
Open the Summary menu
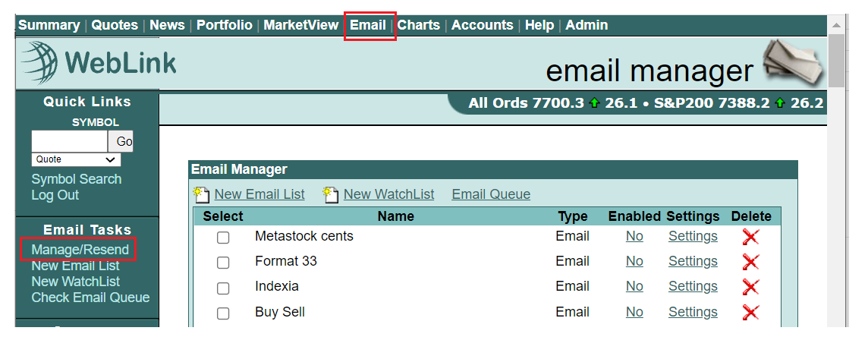pyautogui.click(x=49, y=26)
